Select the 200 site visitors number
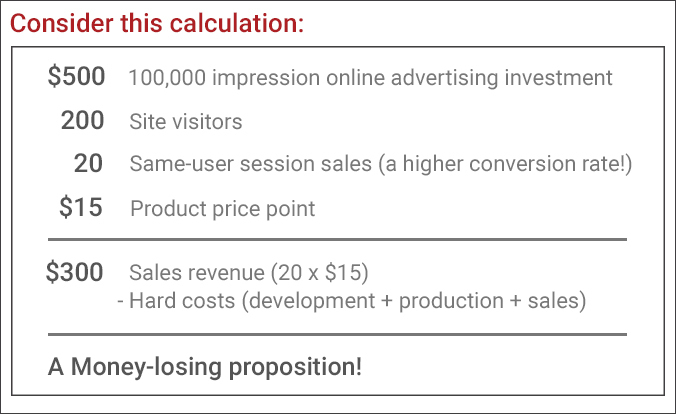 tap(82, 120)
